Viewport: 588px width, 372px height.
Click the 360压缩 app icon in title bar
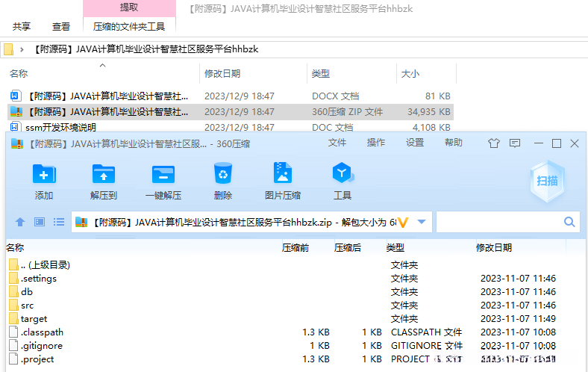click(x=17, y=143)
